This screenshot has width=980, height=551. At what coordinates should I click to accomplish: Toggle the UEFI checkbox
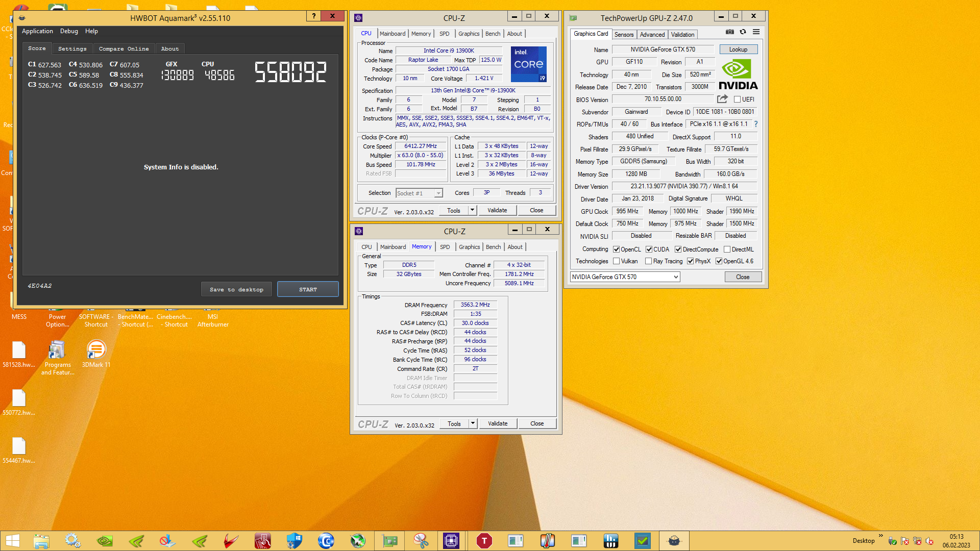click(737, 99)
